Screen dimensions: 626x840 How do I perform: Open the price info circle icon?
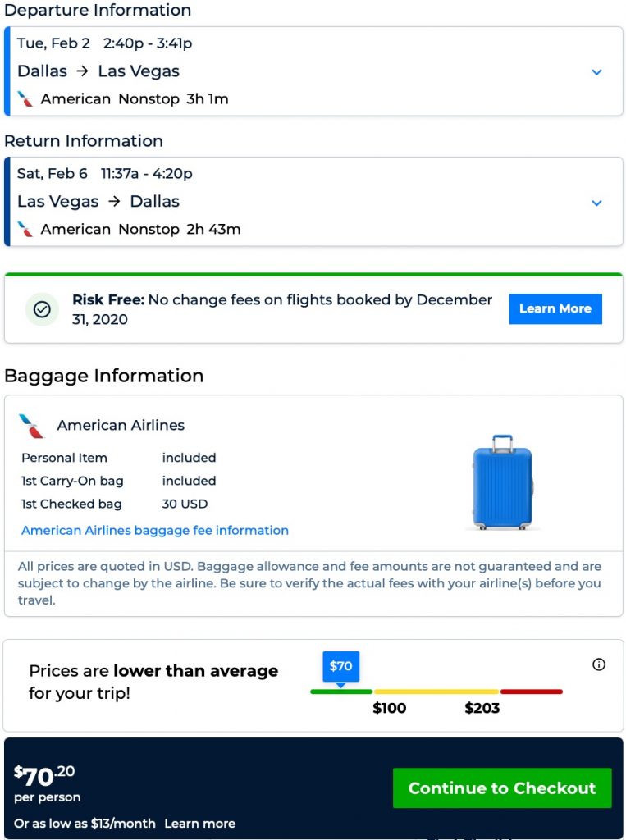coord(599,664)
